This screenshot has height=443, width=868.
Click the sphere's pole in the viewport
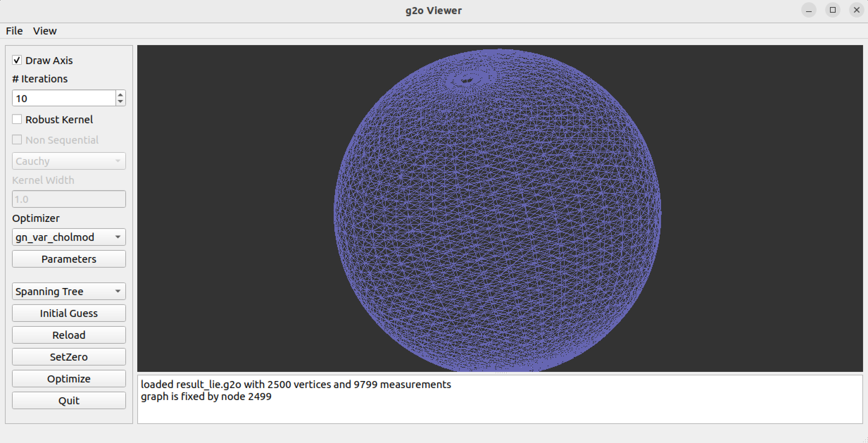coord(467,80)
